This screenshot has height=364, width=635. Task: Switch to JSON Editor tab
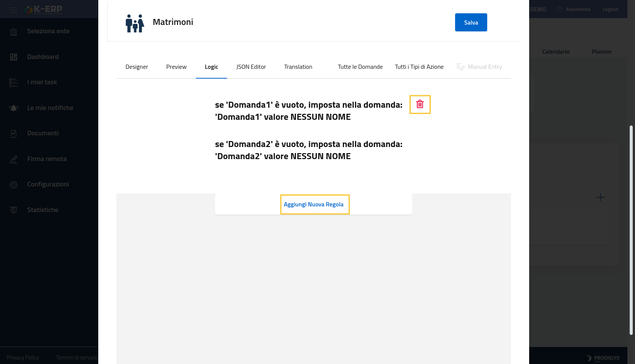[251, 67]
